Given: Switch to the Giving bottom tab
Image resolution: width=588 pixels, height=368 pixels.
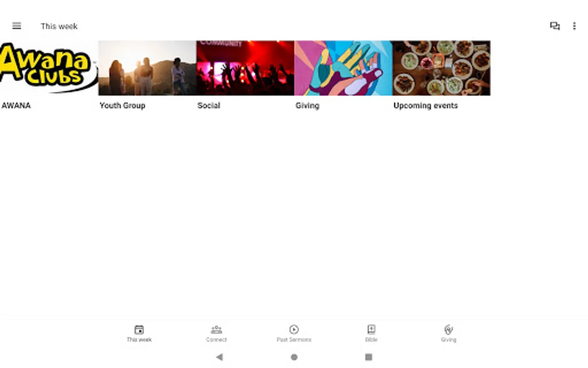Looking at the screenshot, I should 448,333.
